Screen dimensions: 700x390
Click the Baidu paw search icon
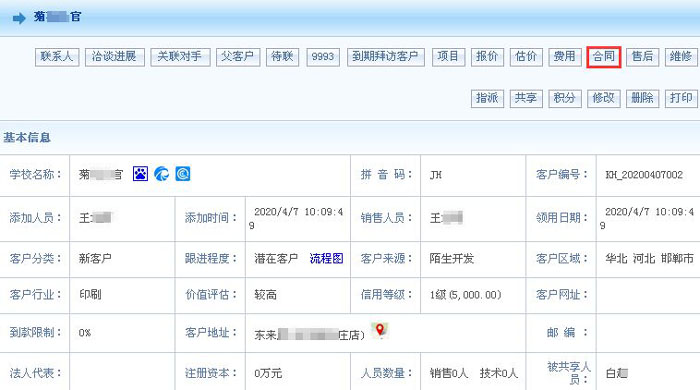[140, 174]
